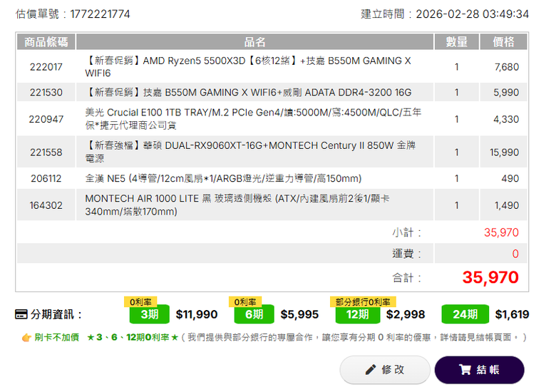Click the price 5,990
The height and width of the screenshot is (392, 556).
pyautogui.click(x=506, y=93)
